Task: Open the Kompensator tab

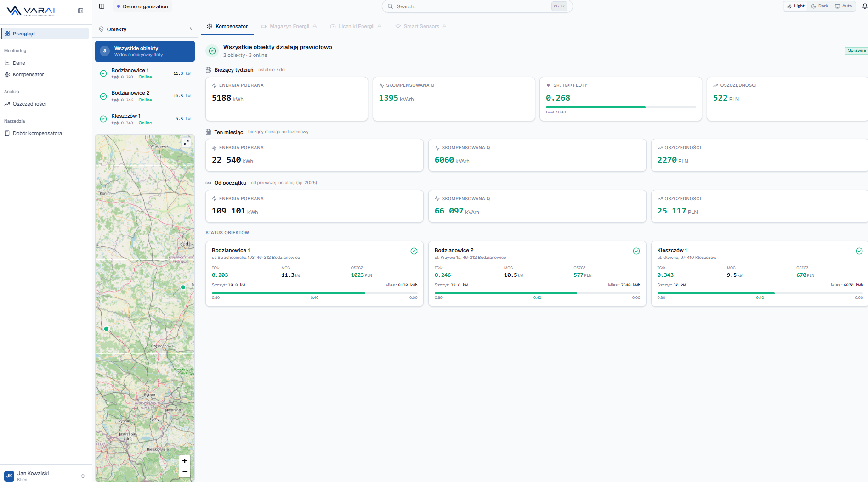Action: [227, 27]
